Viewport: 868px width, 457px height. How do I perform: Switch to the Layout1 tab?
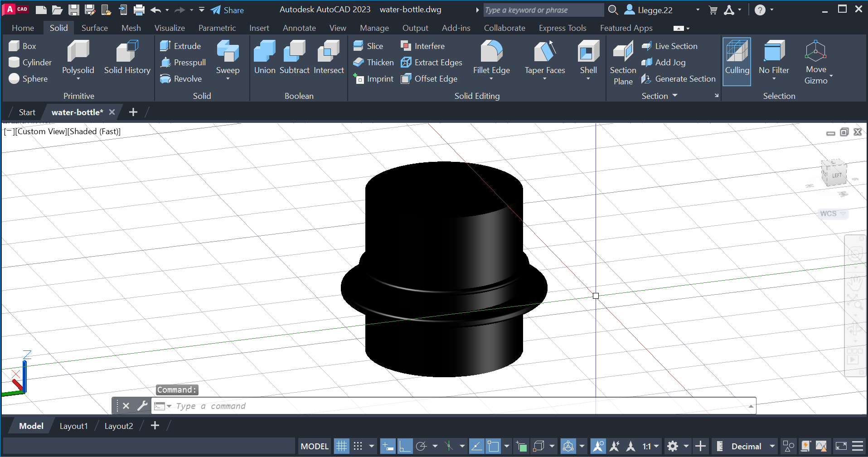(x=73, y=426)
